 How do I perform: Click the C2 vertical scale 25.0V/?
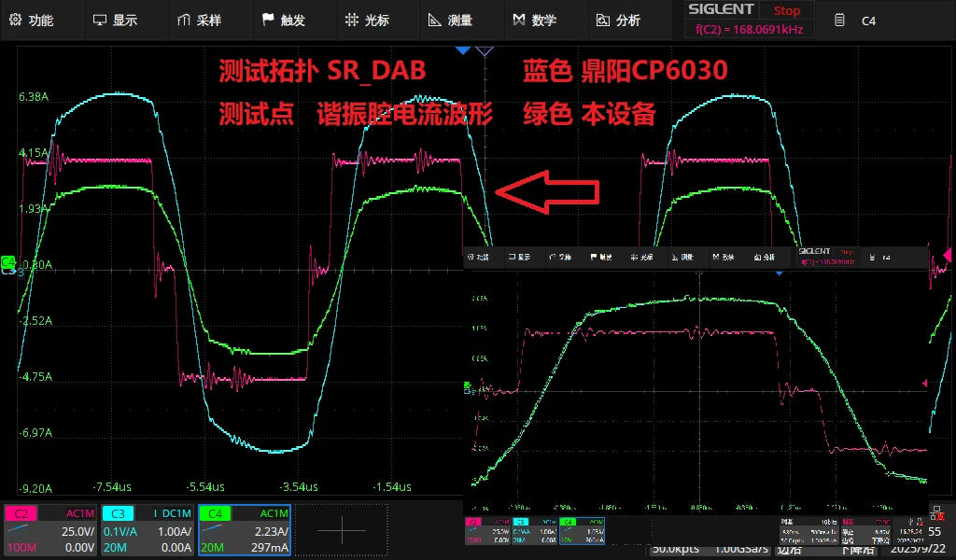click(77, 531)
